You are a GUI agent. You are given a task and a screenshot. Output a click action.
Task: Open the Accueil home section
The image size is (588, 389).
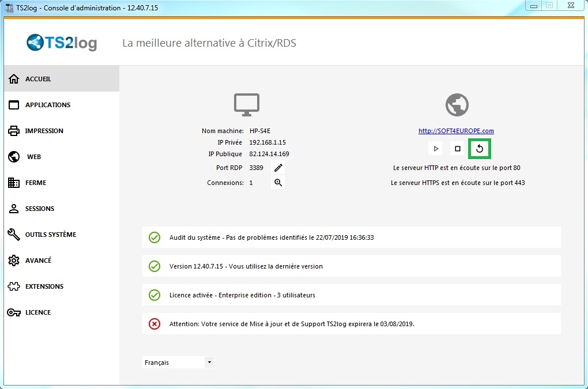pos(62,79)
